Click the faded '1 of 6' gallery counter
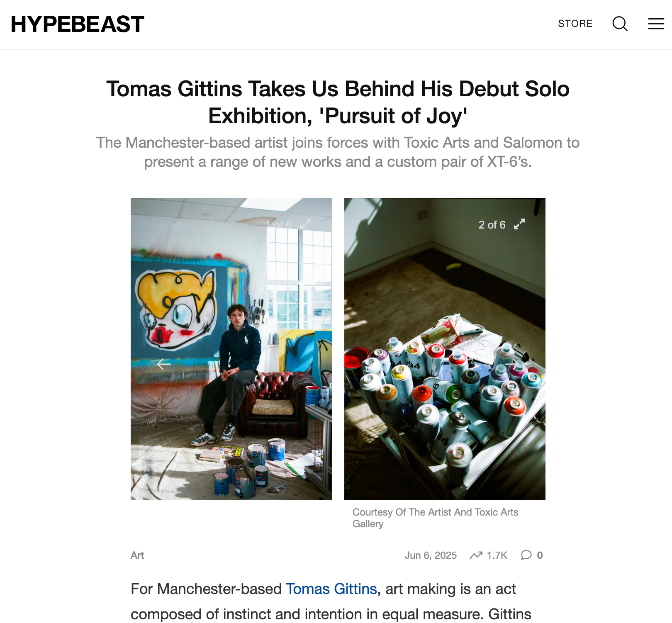The image size is (672, 623). click(x=279, y=225)
